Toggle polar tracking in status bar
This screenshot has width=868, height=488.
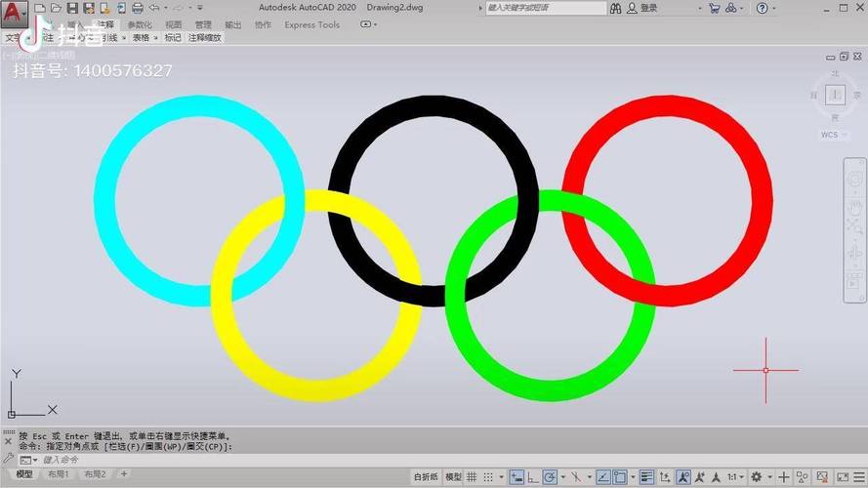(550, 477)
